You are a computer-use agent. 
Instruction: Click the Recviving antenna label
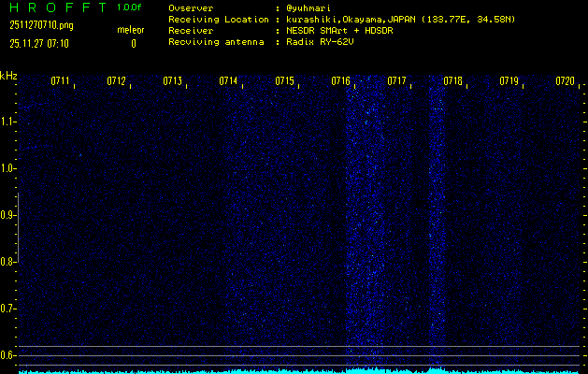(x=216, y=42)
